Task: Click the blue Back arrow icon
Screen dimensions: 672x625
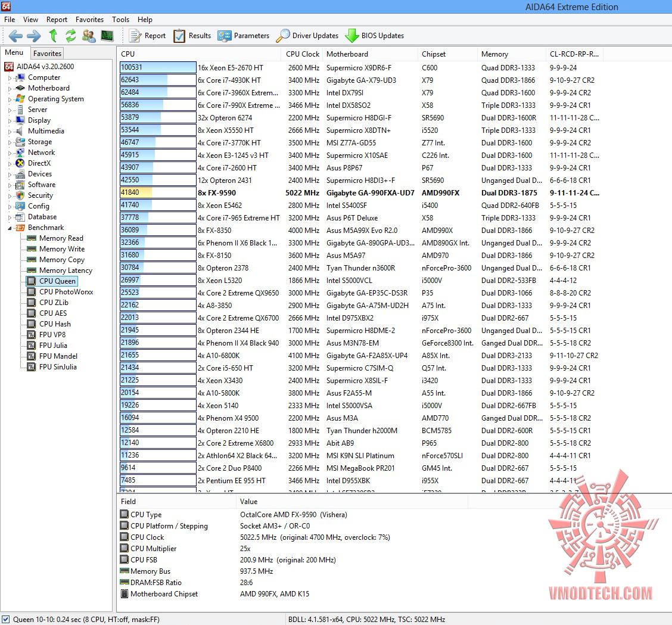Action: [15, 36]
